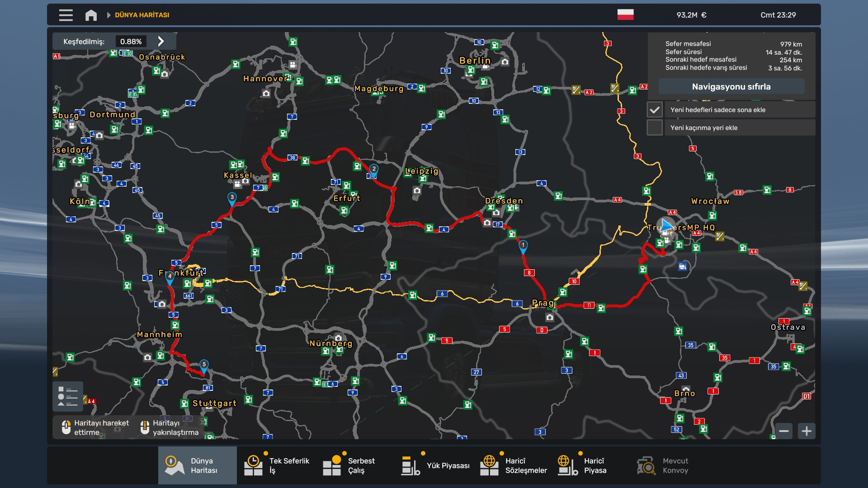Open the Haricî Sözleşmeler tab
The image size is (868, 488).
pos(514,465)
